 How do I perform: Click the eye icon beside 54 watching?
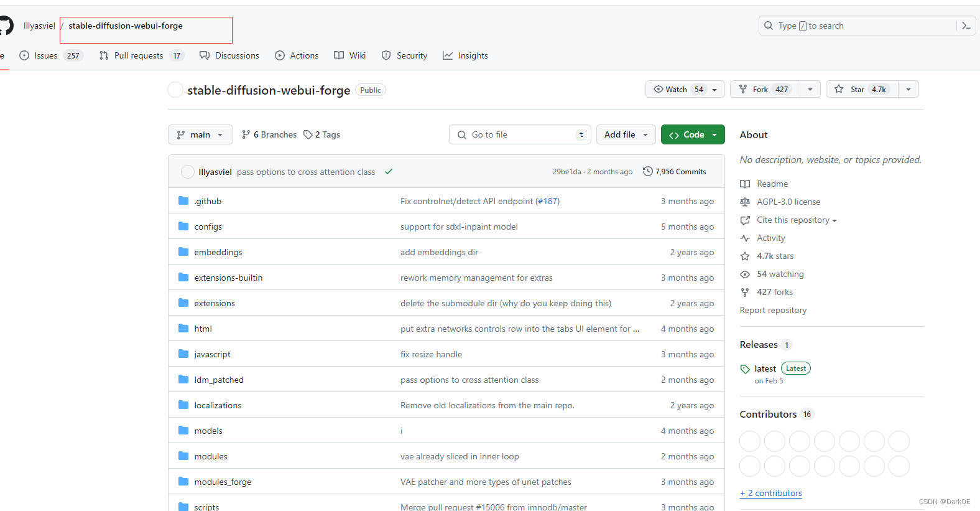tap(745, 274)
